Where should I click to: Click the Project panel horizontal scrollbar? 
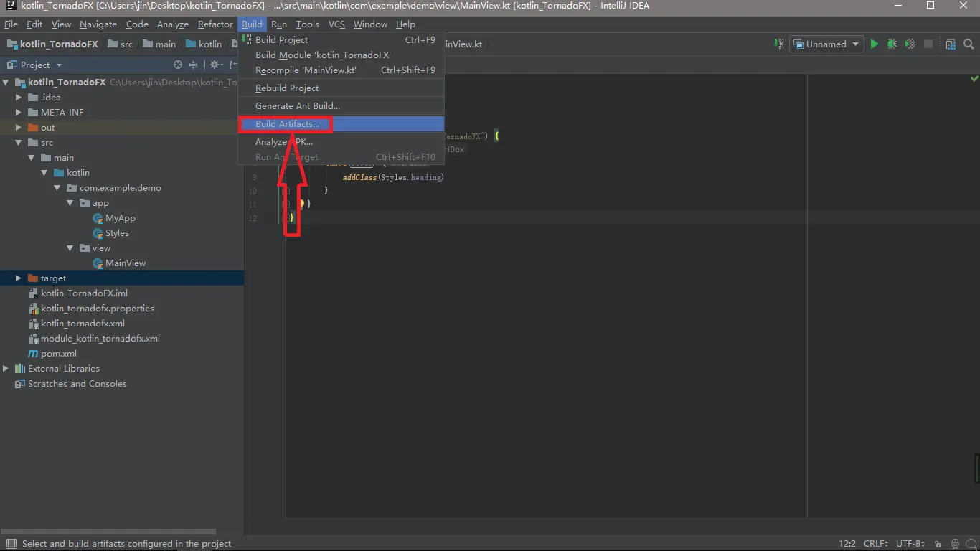point(108,532)
